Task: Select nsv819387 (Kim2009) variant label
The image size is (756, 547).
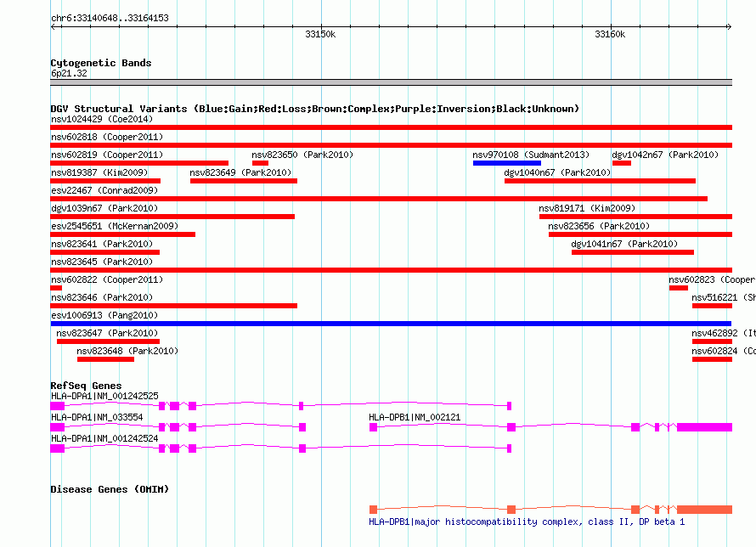Action: coord(99,172)
